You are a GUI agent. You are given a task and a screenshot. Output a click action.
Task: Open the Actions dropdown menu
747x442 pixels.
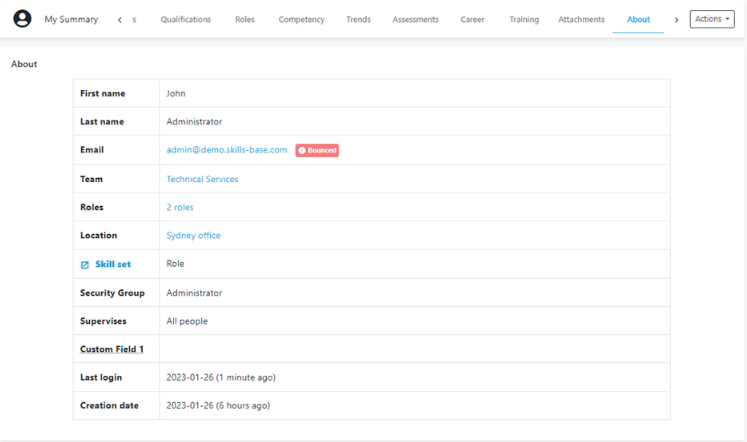pos(712,19)
